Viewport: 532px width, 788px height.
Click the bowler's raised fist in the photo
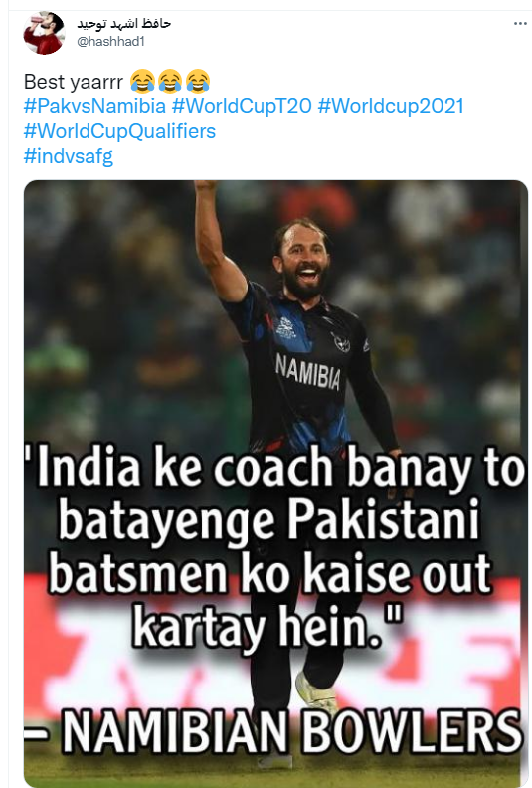click(x=206, y=188)
